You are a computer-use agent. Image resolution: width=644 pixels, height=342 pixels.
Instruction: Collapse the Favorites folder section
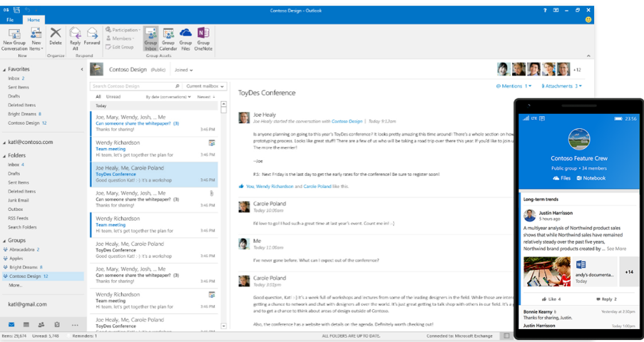click(x=5, y=70)
